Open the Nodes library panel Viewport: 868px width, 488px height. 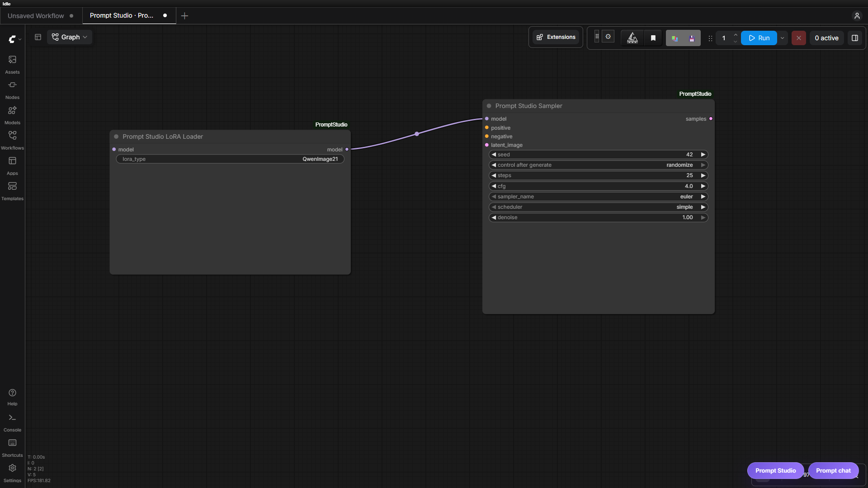[x=12, y=90]
